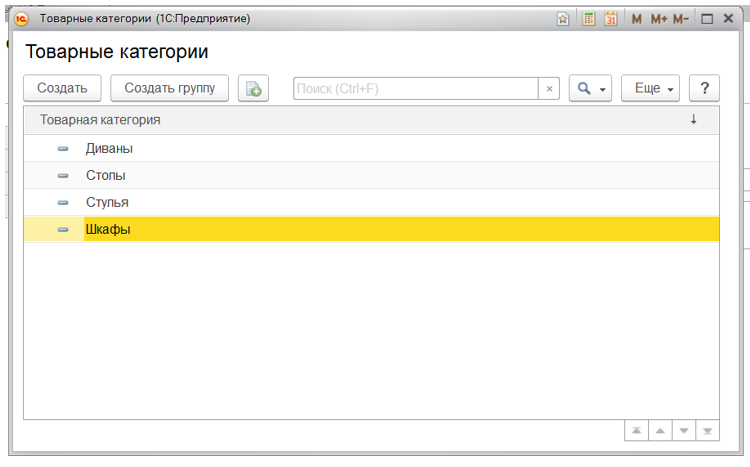Select the Диваны category row
This screenshot has height=467, width=750.
109,148
